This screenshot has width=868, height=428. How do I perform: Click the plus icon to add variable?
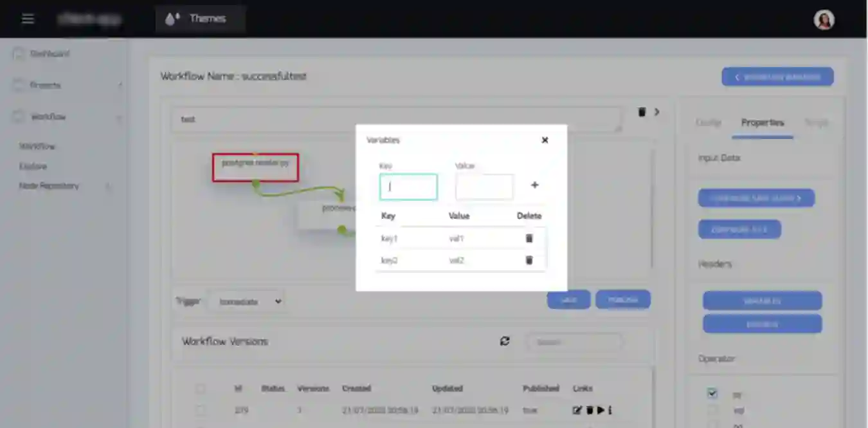[534, 185]
